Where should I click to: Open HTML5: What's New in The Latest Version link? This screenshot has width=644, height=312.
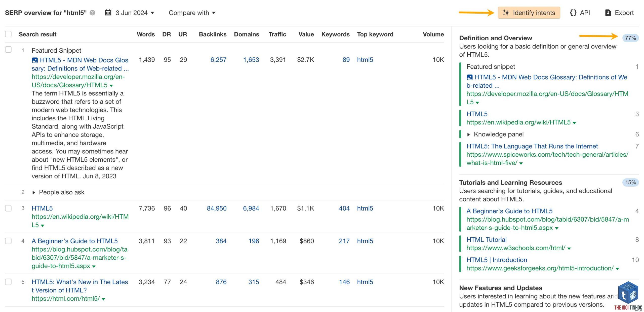[80, 286]
